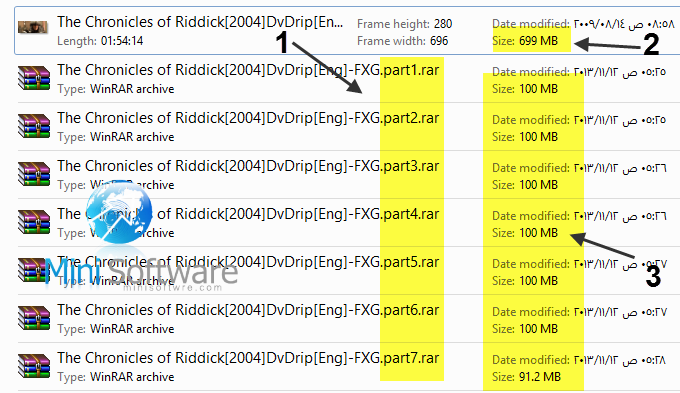Image resolution: width=680 pixels, height=393 pixels.
Task: Select the part3.rar WinRAR archive icon
Action: [x=34, y=174]
